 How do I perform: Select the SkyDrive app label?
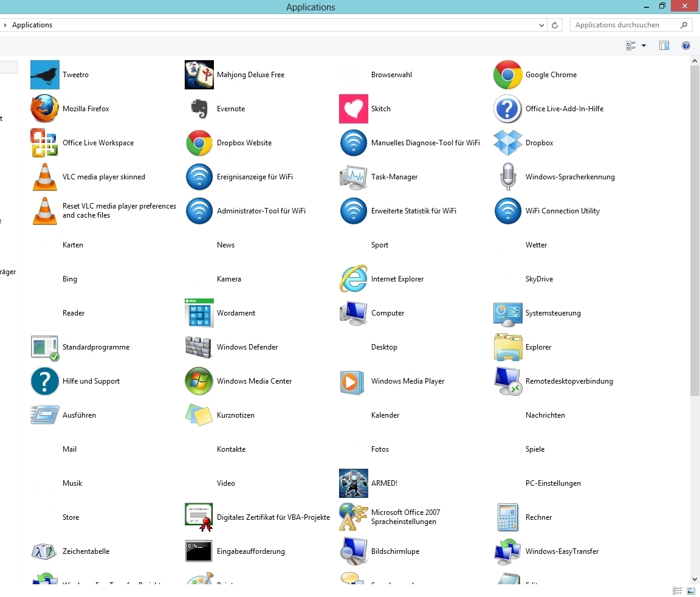[x=540, y=279]
